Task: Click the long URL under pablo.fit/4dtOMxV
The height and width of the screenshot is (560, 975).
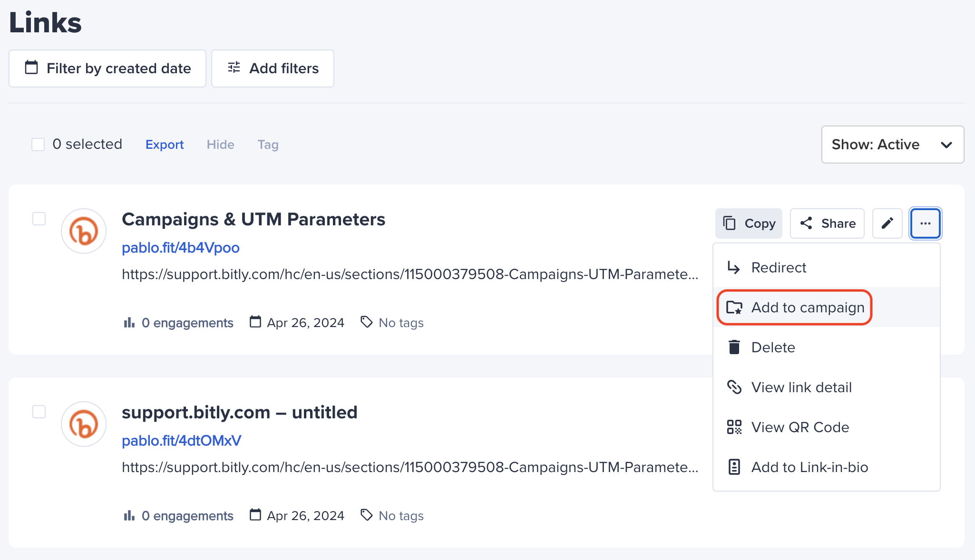Action: (410, 467)
